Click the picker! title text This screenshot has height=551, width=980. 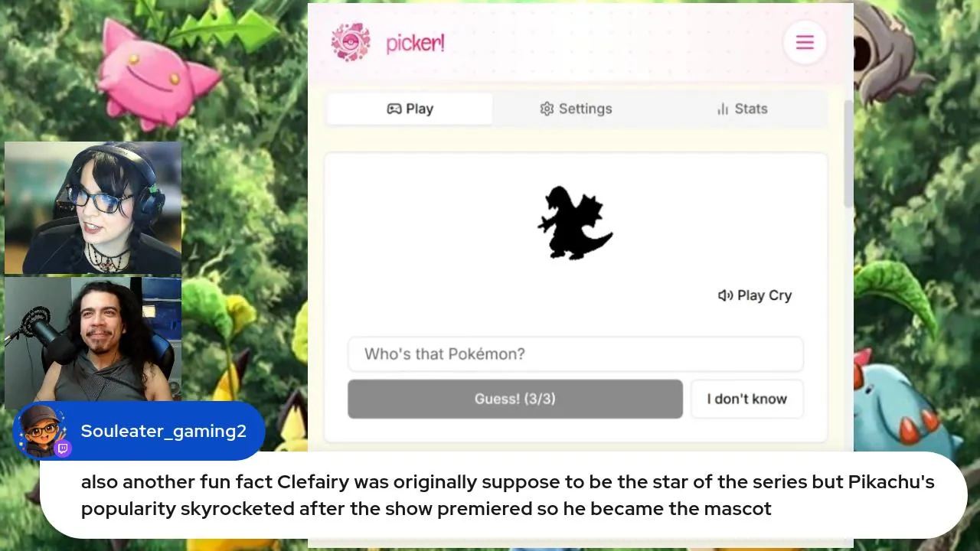[x=415, y=44]
